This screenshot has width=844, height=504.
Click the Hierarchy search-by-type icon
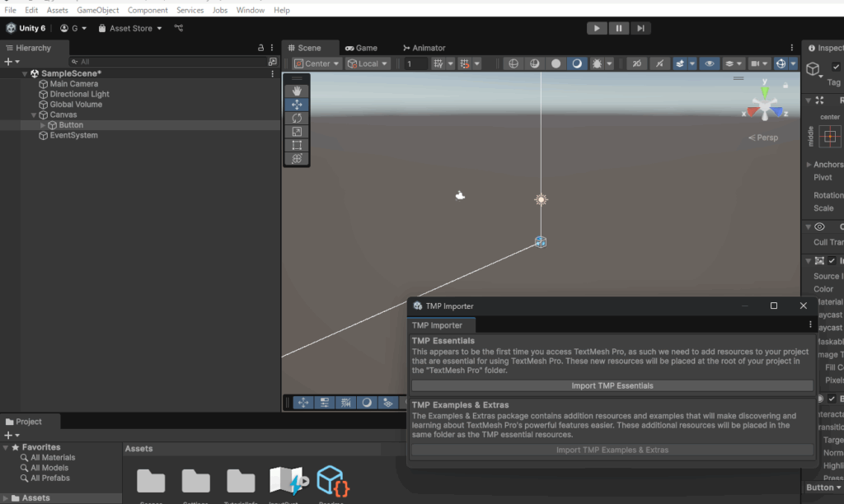click(x=272, y=62)
